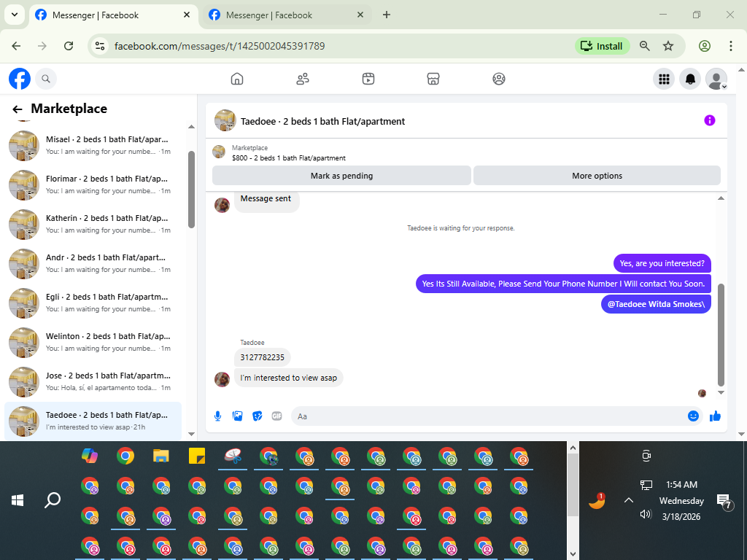Click the $800 listing title link
This screenshot has height=560, width=747.
pos(289,158)
